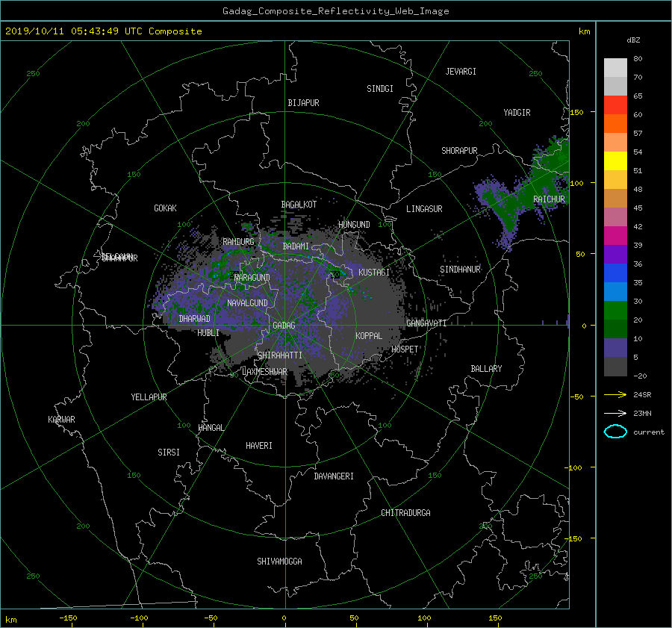The width and height of the screenshot is (672, 628).
Task: Click the timestamp 2019/10/11 05:43:49 UTC
Action: point(75,31)
